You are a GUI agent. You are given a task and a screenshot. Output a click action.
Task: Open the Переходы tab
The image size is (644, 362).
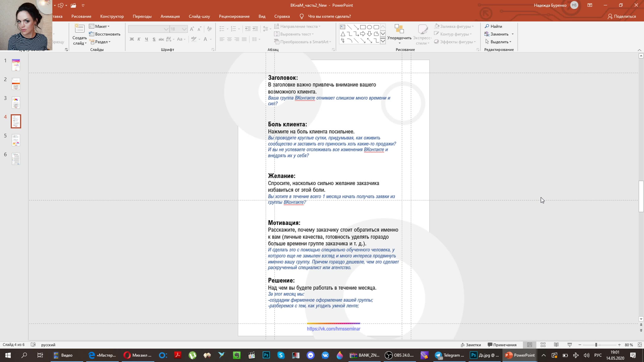coord(142,16)
